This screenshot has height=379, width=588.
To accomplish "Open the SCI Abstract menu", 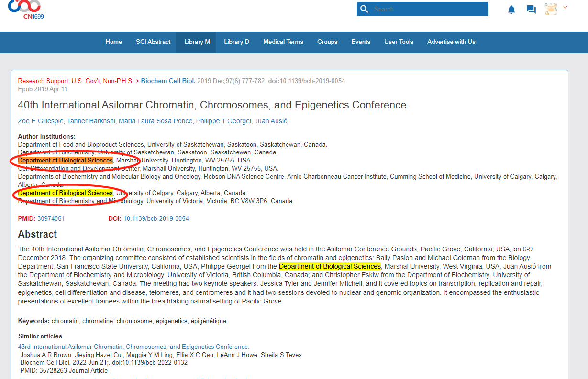I will pyautogui.click(x=153, y=42).
